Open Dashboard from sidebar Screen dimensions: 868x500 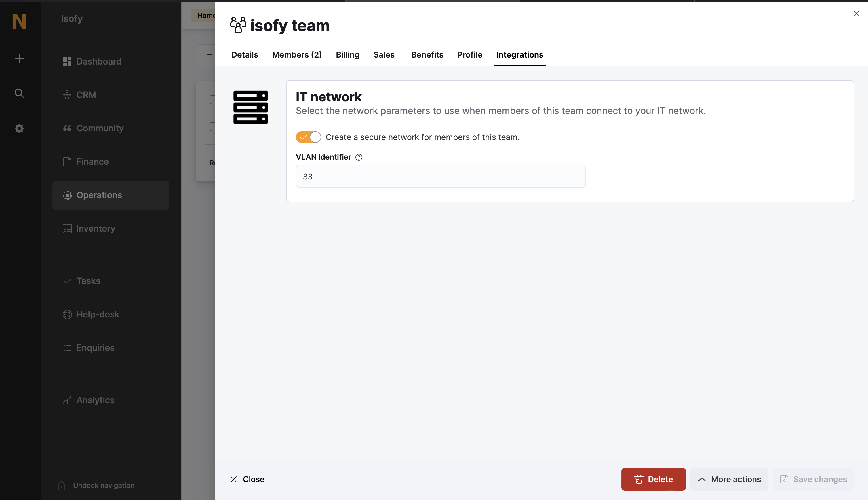pos(98,61)
